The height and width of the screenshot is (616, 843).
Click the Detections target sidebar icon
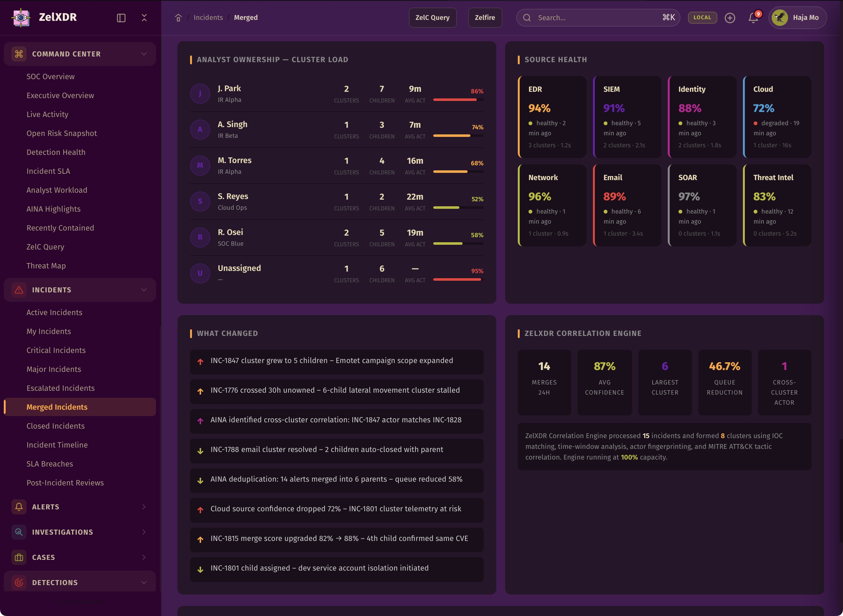[x=19, y=583]
